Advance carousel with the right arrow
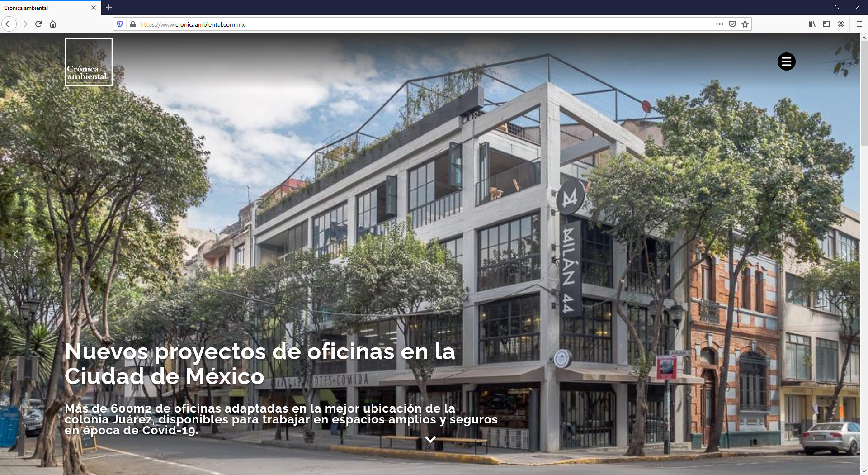The width and height of the screenshot is (868, 475). 844,254
